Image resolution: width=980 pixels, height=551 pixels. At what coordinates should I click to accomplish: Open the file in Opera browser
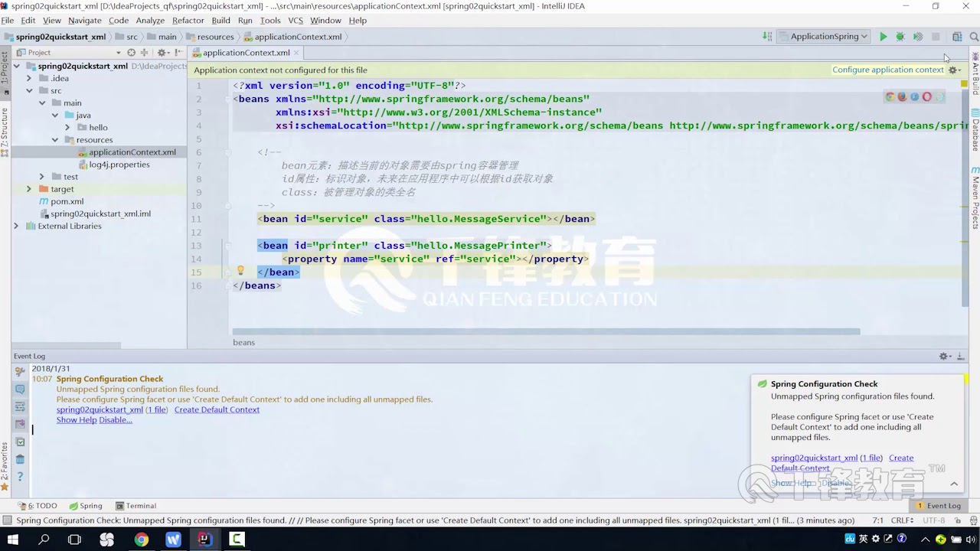[x=926, y=97]
